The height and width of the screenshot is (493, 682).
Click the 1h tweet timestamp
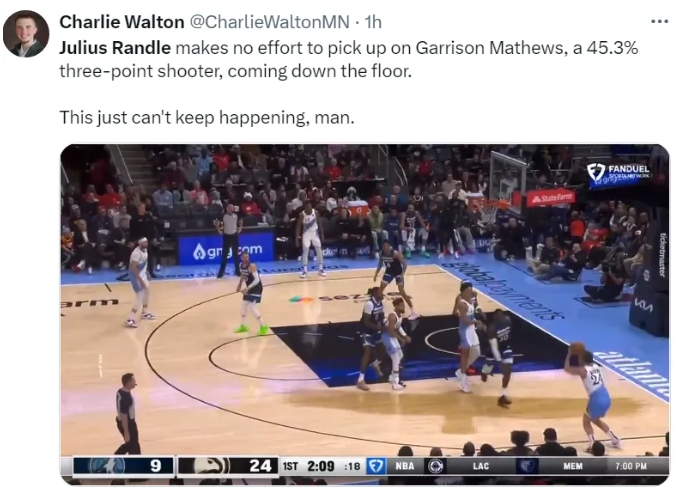click(x=373, y=22)
